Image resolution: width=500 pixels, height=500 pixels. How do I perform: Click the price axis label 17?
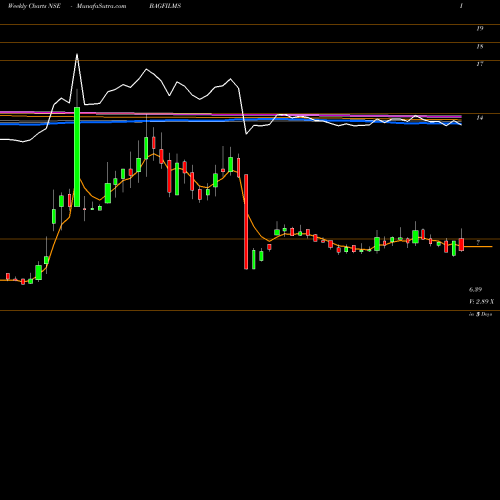pos(480,64)
